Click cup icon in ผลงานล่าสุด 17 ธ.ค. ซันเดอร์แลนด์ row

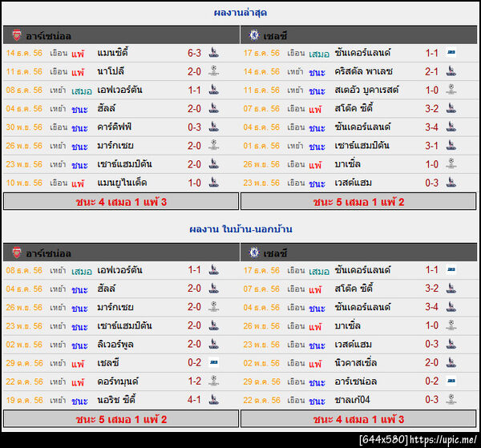pyautogui.click(x=451, y=52)
